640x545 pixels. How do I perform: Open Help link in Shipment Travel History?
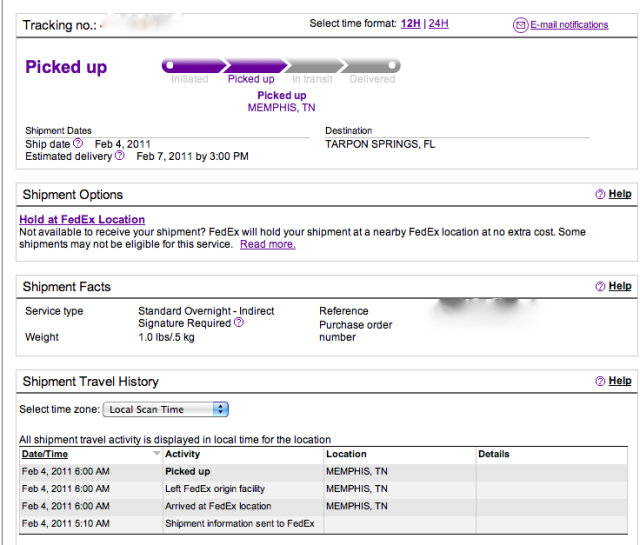pos(620,380)
